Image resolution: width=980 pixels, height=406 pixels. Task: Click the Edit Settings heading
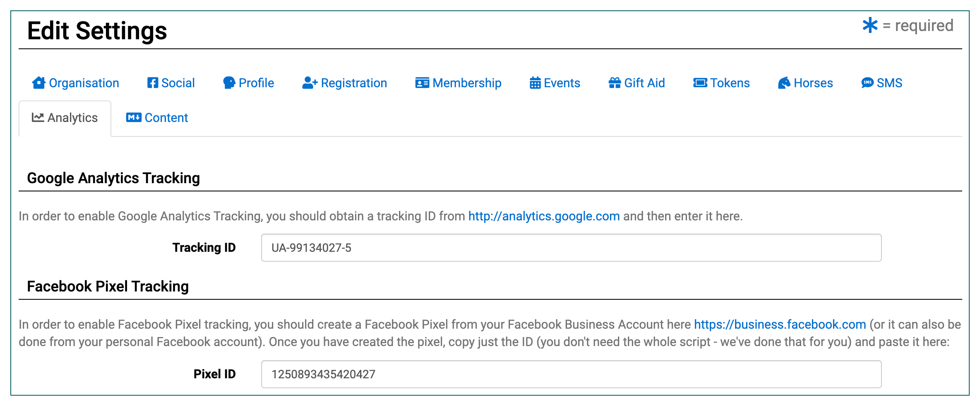(97, 31)
